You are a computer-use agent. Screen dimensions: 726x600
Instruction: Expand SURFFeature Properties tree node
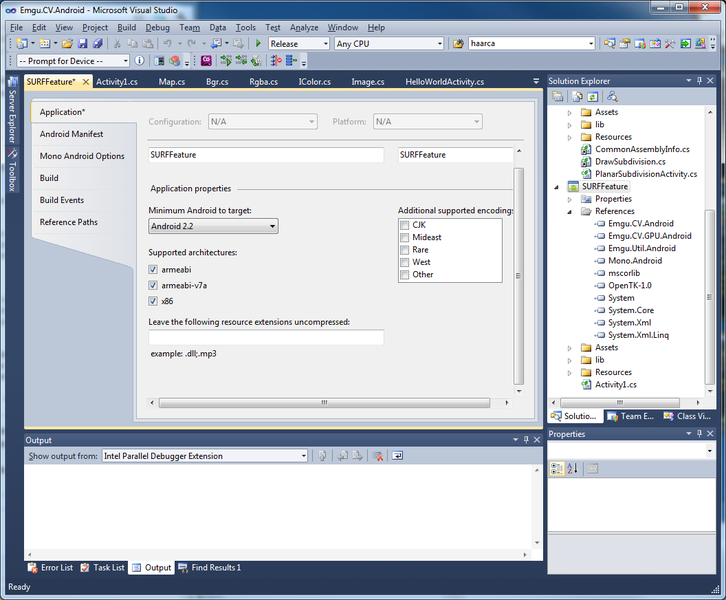(570, 199)
